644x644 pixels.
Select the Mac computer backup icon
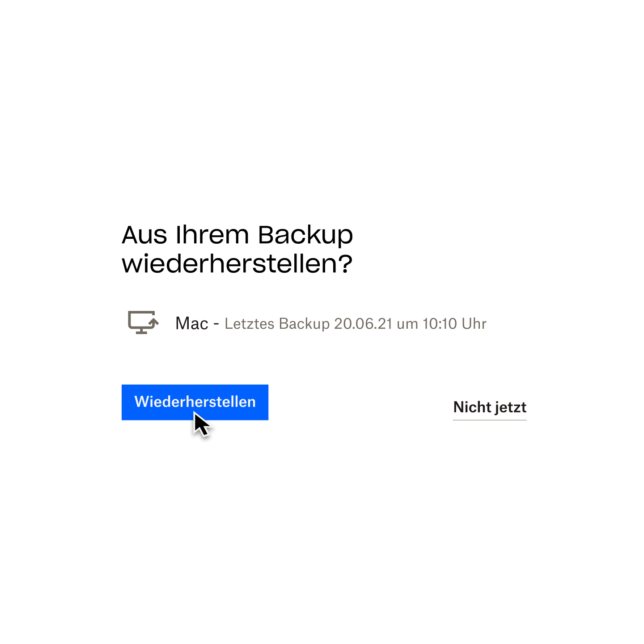(x=143, y=322)
